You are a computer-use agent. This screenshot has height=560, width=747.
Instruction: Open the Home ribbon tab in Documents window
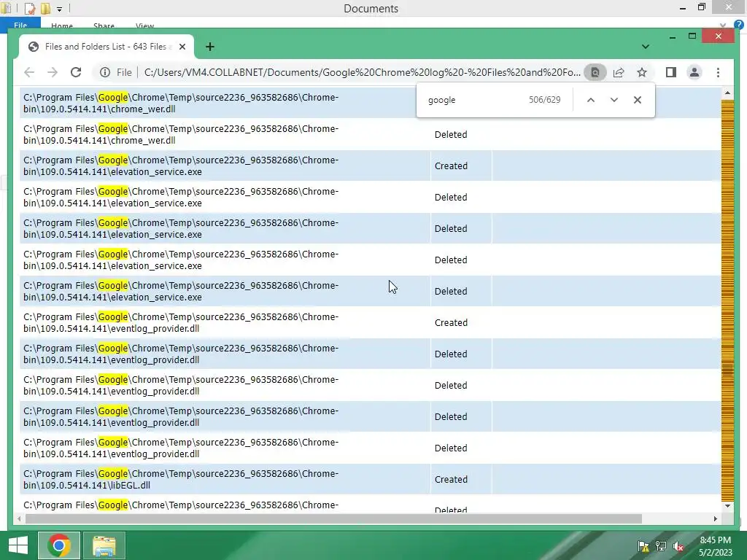point(62,26)
